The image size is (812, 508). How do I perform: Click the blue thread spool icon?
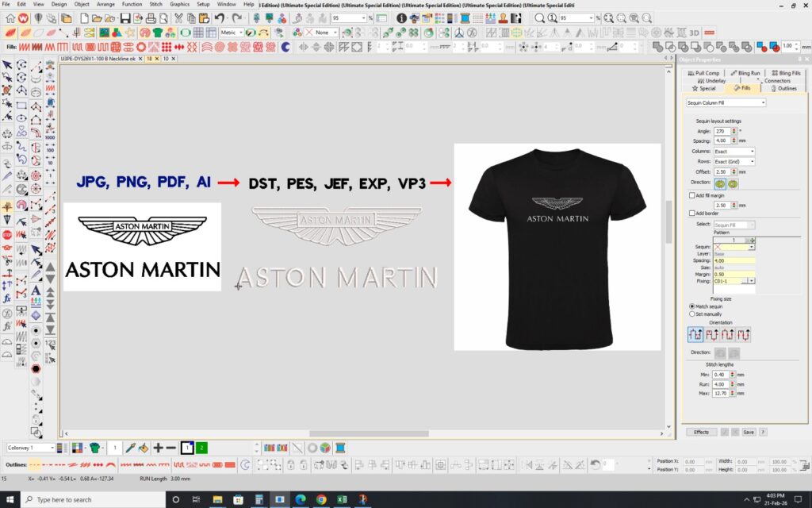pyautogui.click(x=340, y=448)
